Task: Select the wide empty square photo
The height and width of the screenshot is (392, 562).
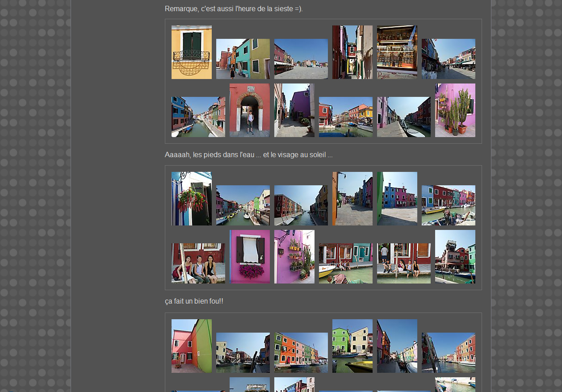Action: tap(301, 59)
